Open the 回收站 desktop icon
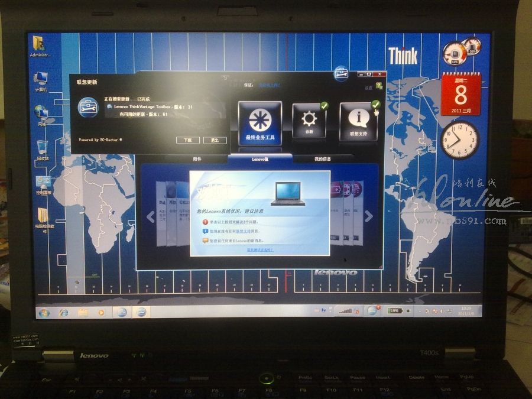The width and height of the screenshot is (532, 399). [43, 148]
